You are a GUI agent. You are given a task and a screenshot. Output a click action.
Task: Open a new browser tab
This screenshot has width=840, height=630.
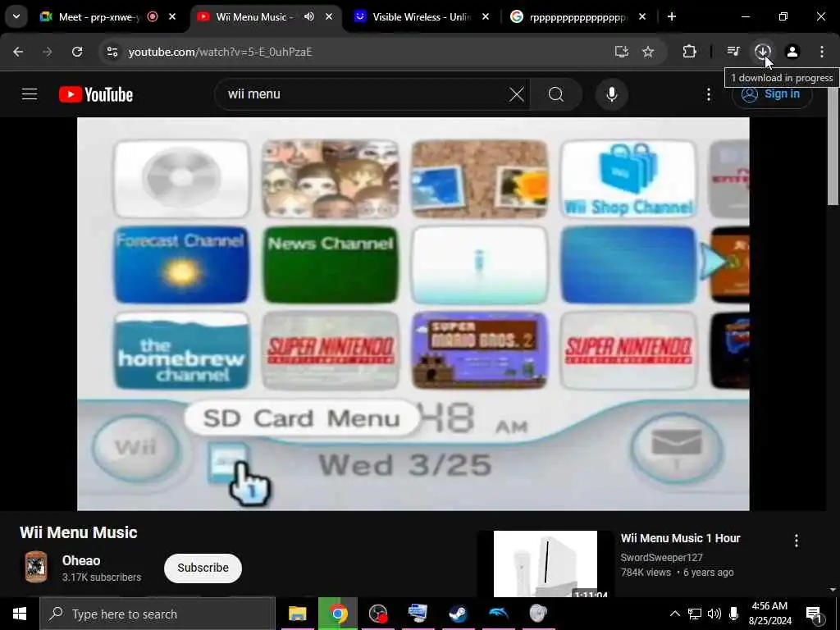coord(671,16)
